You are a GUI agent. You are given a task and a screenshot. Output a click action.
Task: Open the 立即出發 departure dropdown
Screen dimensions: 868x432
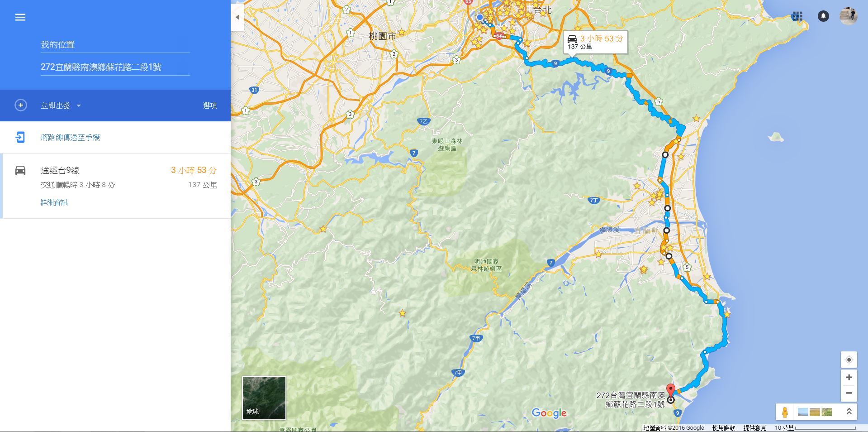pyautogui.click(x=61, y=106)
